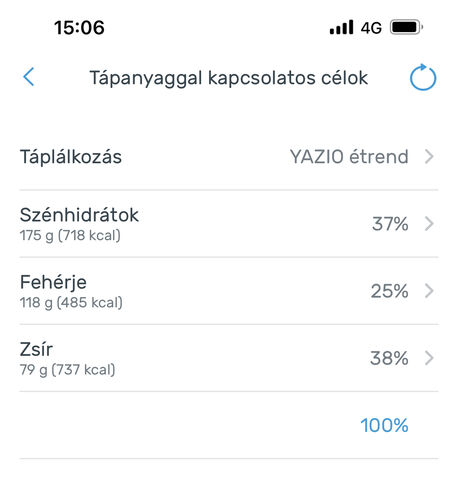Tap the circular reset arrow icon
The height and width of the screenshot is (480, 458).
(423, 77)
